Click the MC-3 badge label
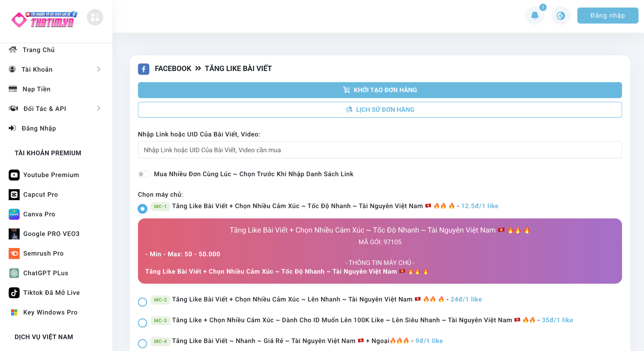Screen dimensions: 644x351 point(160,321)
